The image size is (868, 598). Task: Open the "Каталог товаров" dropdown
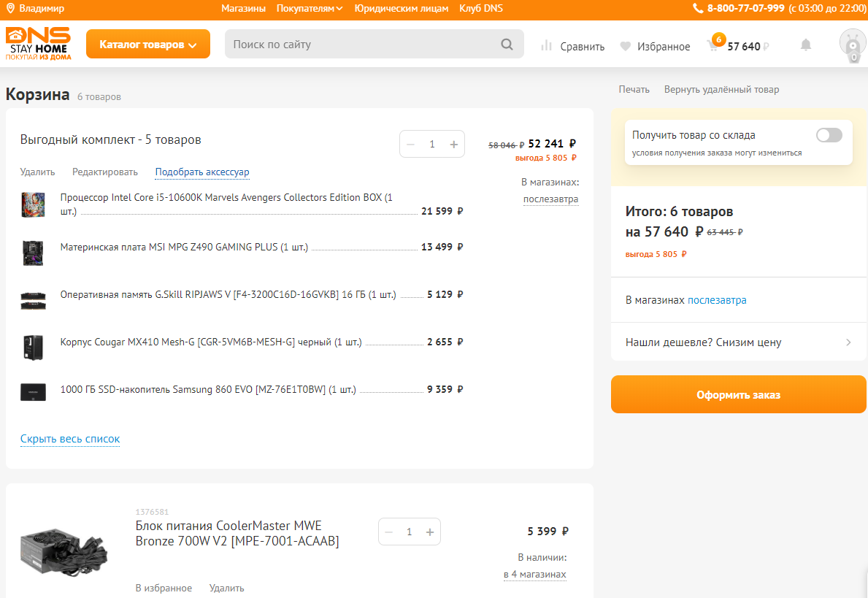click(x=148, y=45)
